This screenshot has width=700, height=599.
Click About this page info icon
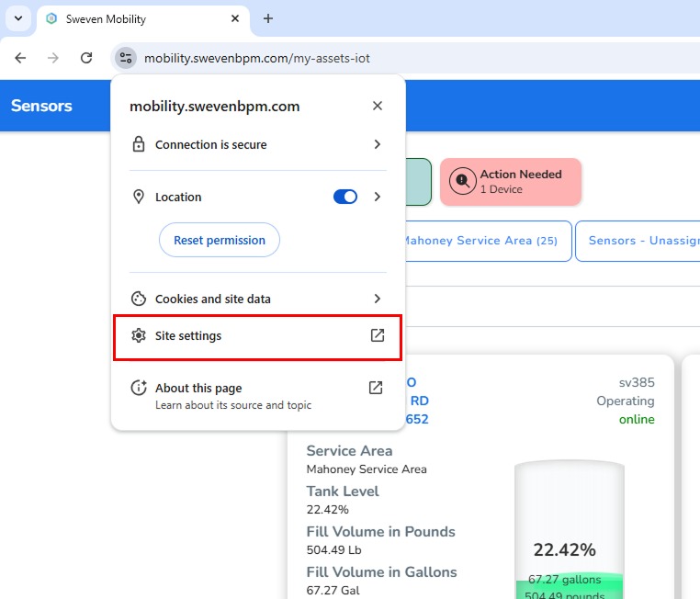[x=139, y=388]
